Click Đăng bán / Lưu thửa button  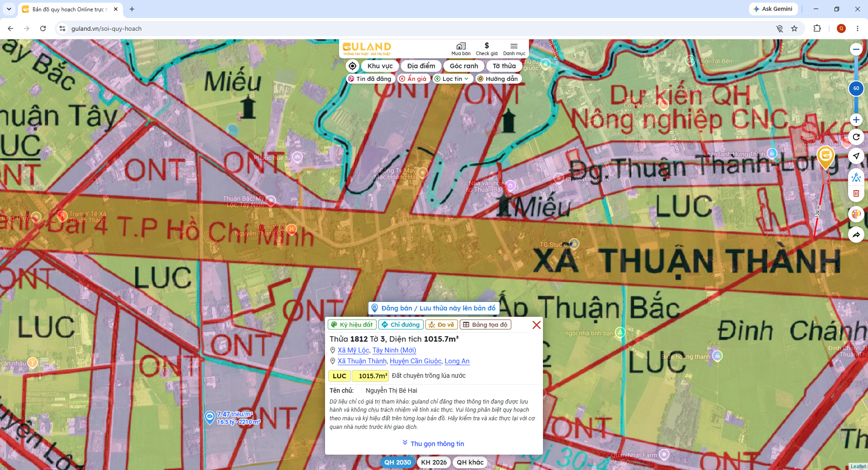[434, 308]
